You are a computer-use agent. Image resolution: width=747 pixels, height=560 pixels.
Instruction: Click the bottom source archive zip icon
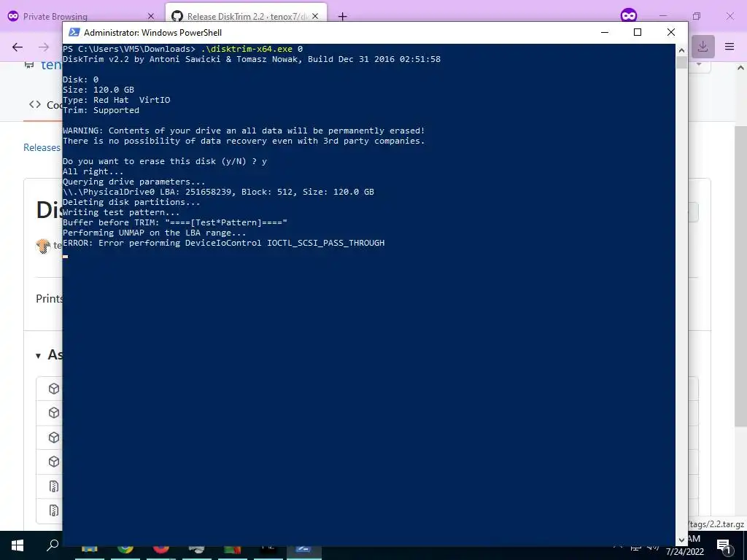pos(54,510)
